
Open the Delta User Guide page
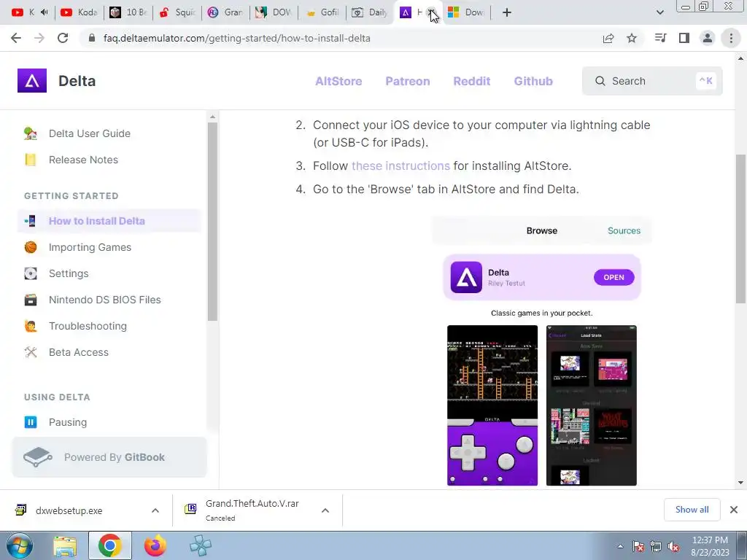90,133
